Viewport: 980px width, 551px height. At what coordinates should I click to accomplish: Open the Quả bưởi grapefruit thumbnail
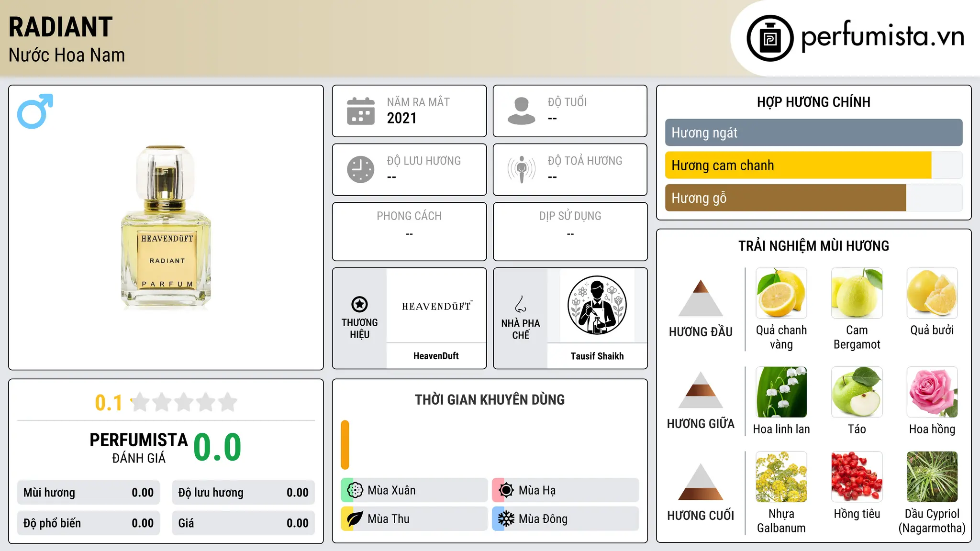(932, 293)
